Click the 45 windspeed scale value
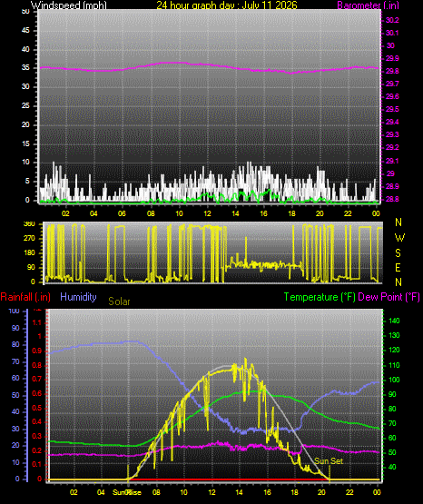Image resolution: width=423 pixels, height=504 pixels. pos(25,31)
